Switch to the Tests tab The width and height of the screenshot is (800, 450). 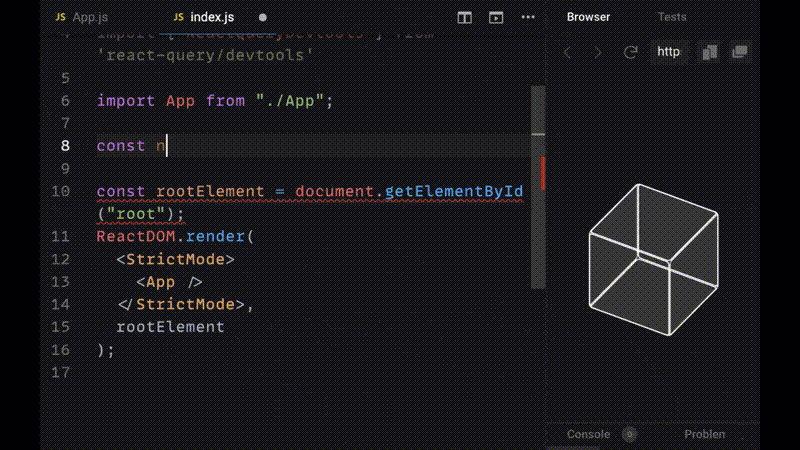(x=672, y=17)
